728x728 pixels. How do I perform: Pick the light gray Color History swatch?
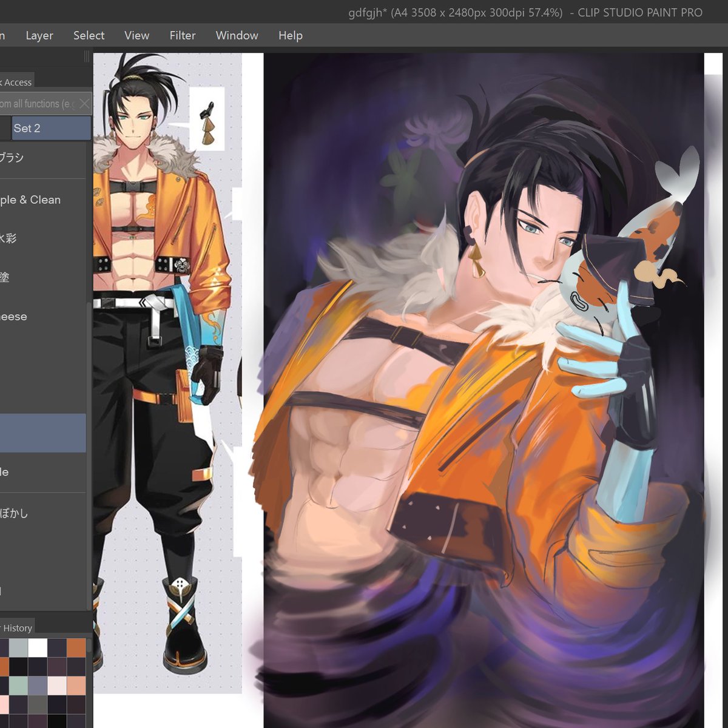(18, 648)
